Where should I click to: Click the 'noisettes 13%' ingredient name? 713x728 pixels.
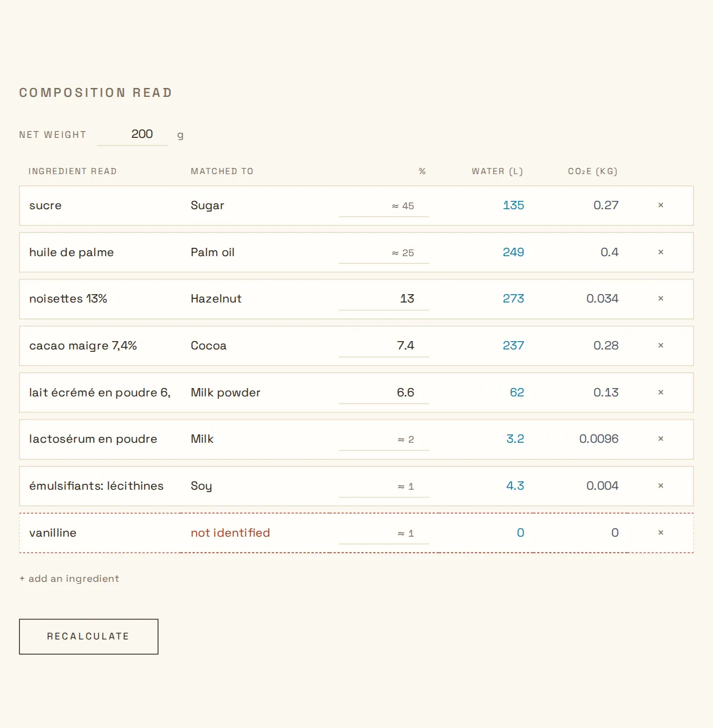pos(68,299)
